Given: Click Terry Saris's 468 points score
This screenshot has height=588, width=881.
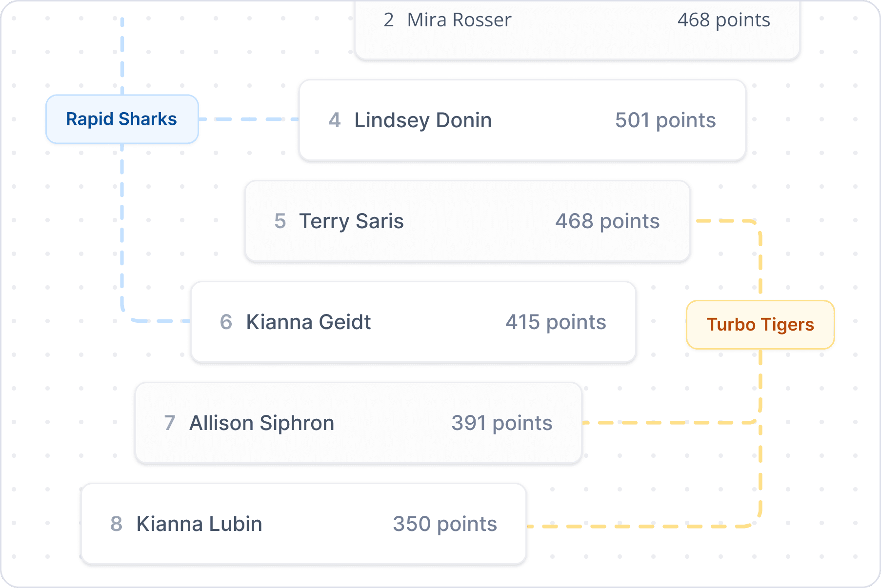Looking at the screenshot, I should click(x=607, y=221).
